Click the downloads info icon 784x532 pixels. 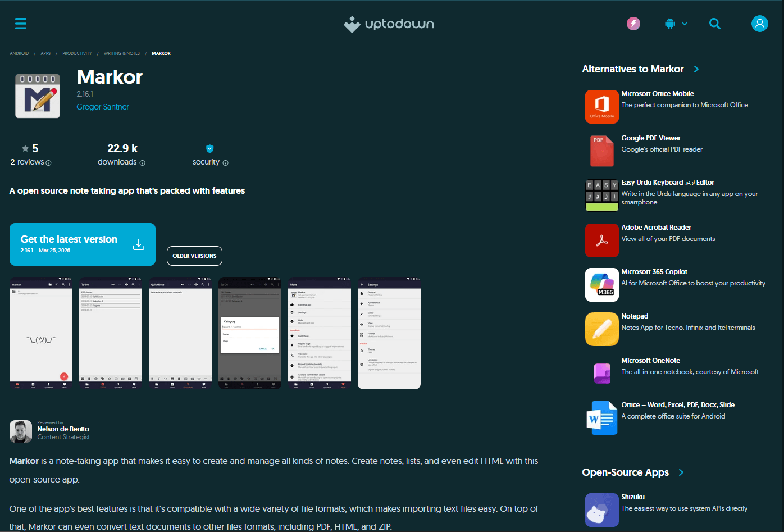click(x=142, y=163)
